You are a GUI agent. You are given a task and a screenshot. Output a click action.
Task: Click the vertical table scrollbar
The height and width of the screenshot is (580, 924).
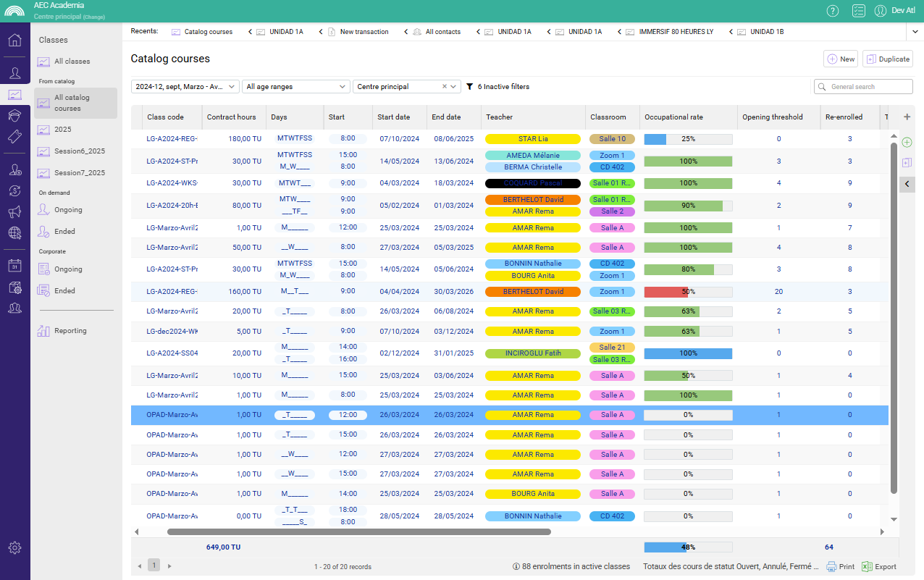point(894,319)
